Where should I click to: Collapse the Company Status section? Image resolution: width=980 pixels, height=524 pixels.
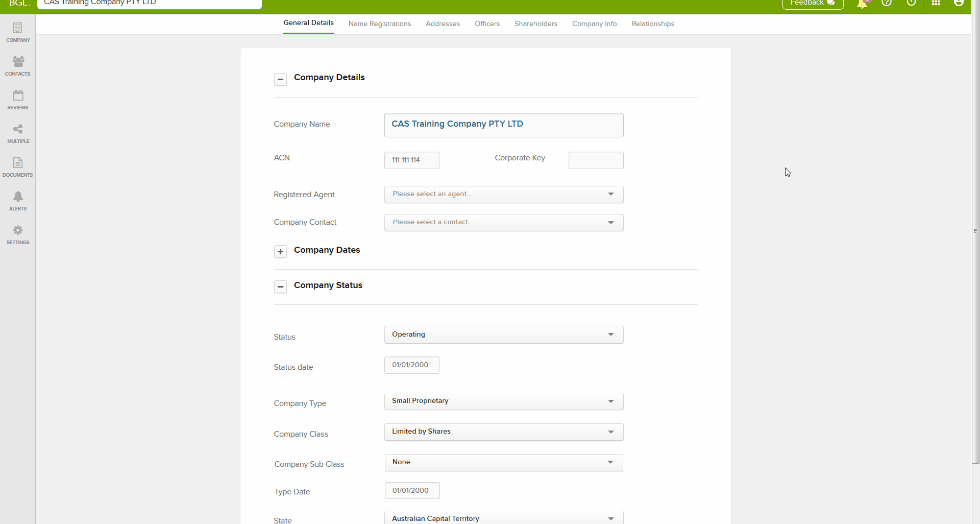[280, 287]
